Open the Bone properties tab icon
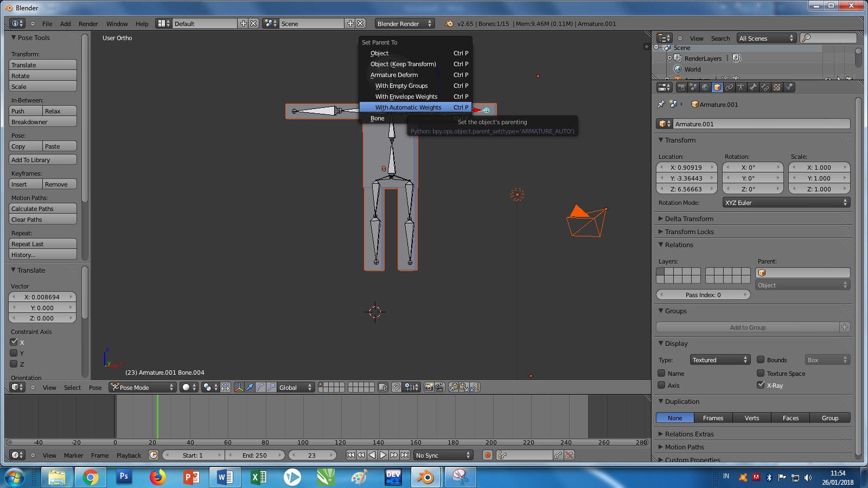 (x=754, y=88)
